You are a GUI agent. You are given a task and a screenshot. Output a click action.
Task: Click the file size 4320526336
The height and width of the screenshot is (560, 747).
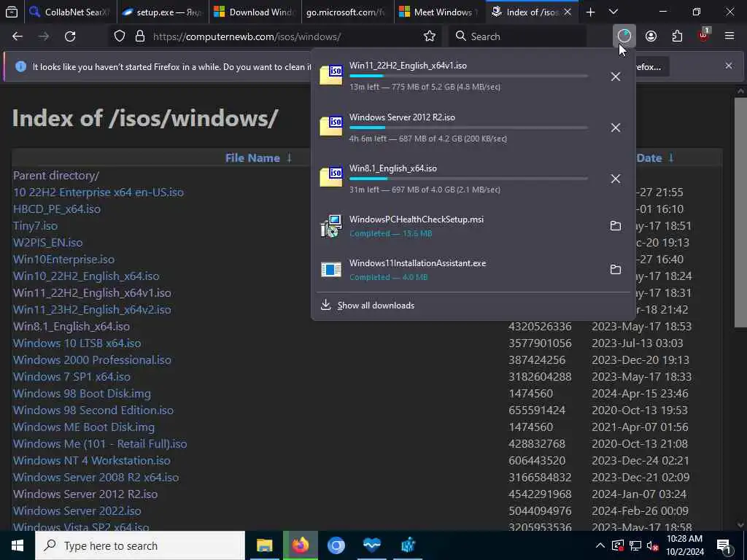pyautogui.click(x=540, y=327)
